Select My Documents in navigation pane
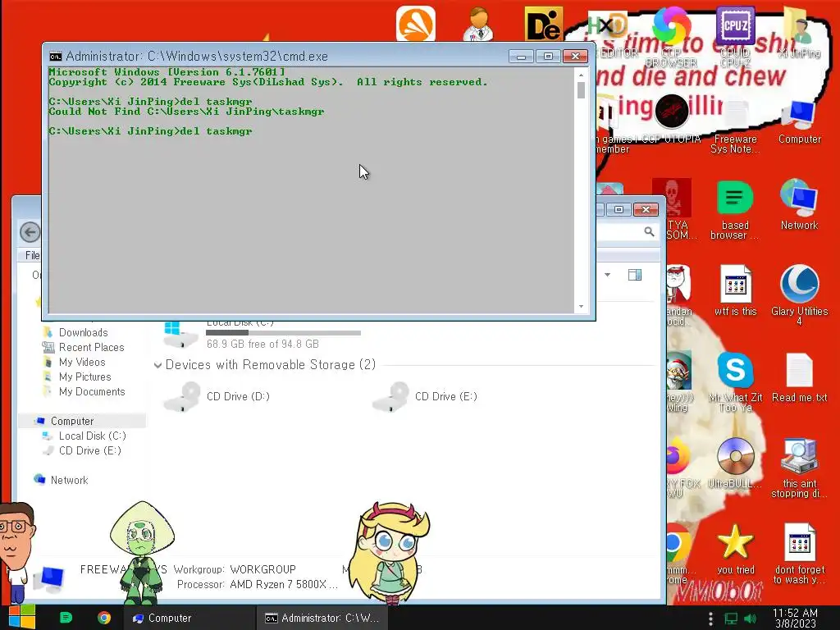 [92, 391]
